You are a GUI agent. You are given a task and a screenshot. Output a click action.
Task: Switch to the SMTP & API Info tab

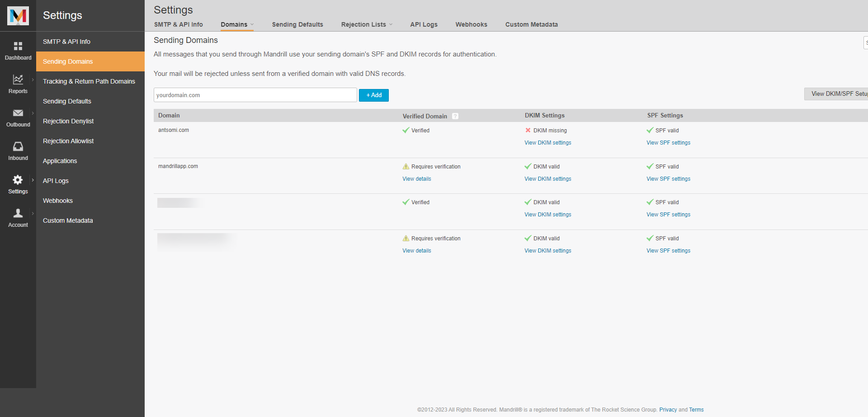(x=179, y=24)
